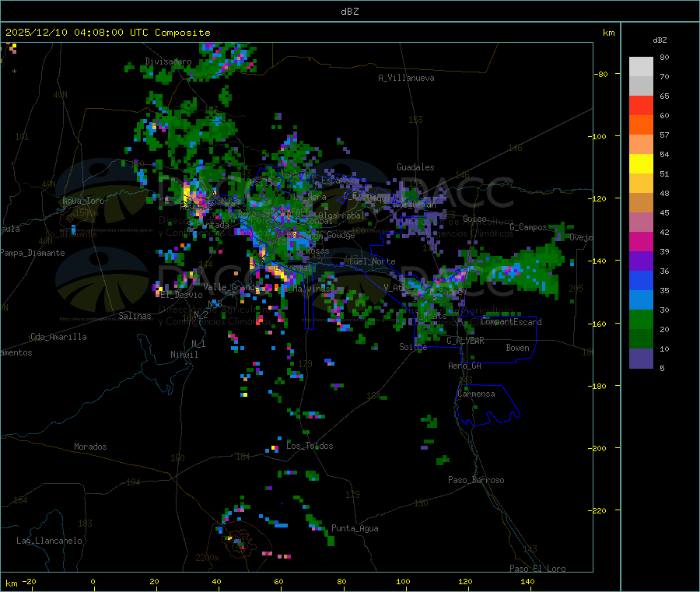Image resolution: width=700 pixels, height=592 pixels.
Task: Select the 80 dBZ light gray swatch
Action: [x=641, y=67]
